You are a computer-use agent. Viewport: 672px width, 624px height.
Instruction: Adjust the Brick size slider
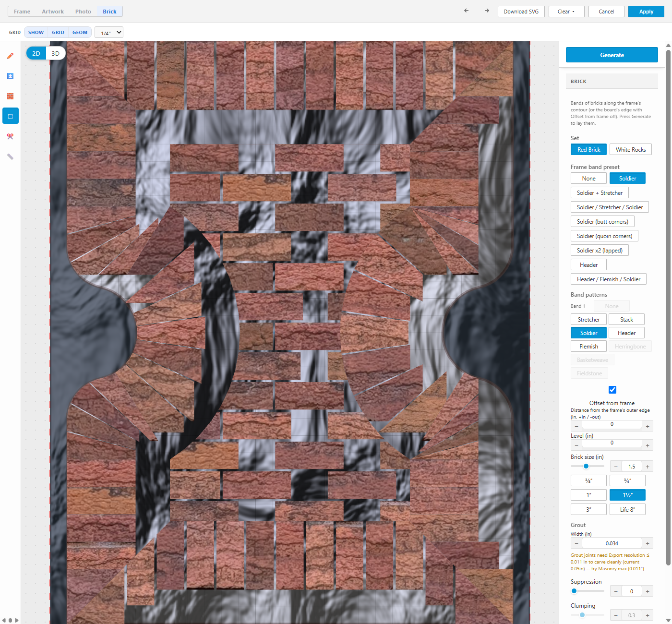[588, 466]
